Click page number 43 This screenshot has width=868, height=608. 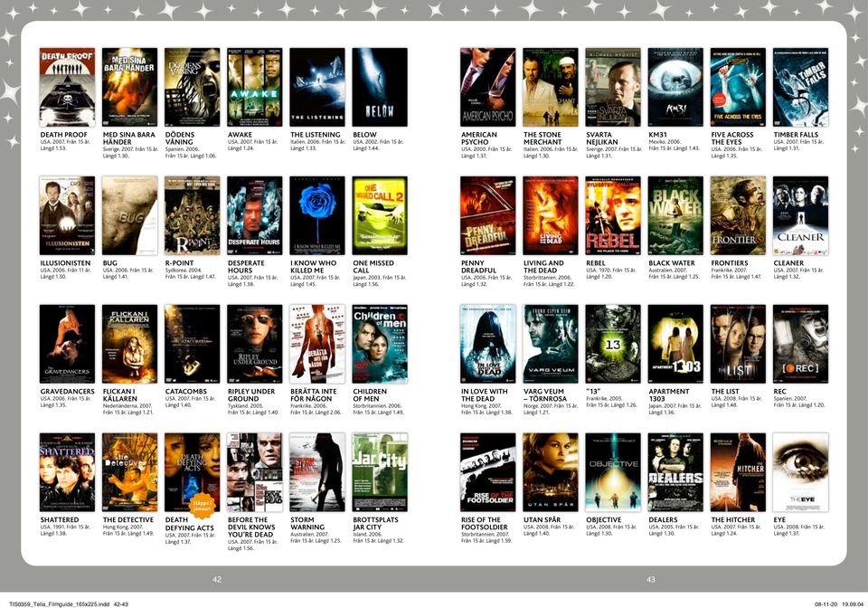click(x=651, y=579)
